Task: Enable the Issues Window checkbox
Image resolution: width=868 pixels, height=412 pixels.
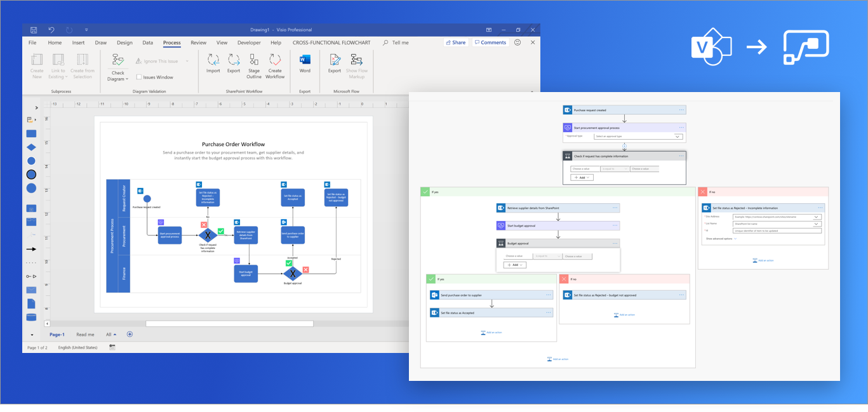Action: [x=138, y=77]
